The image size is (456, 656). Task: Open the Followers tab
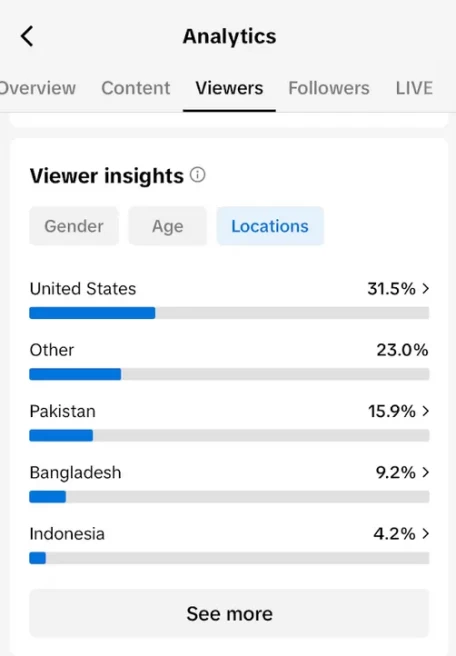coord(329,88)
